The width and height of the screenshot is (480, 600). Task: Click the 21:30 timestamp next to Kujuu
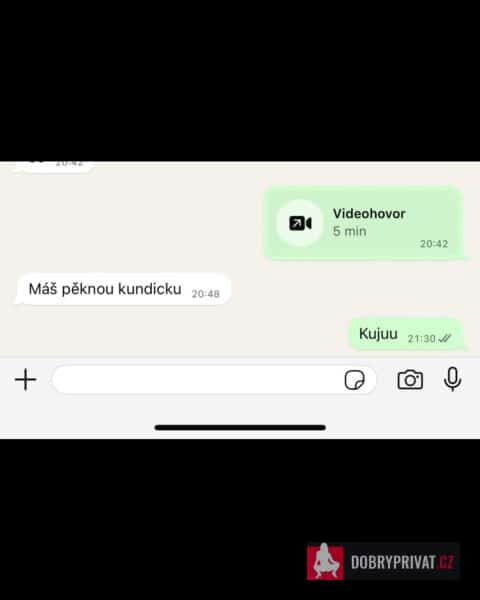tap(421, 338)
